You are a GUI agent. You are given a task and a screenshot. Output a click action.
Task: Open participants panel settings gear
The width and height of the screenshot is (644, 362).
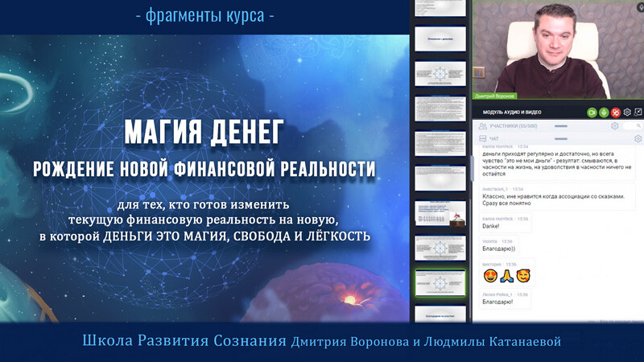615,126
